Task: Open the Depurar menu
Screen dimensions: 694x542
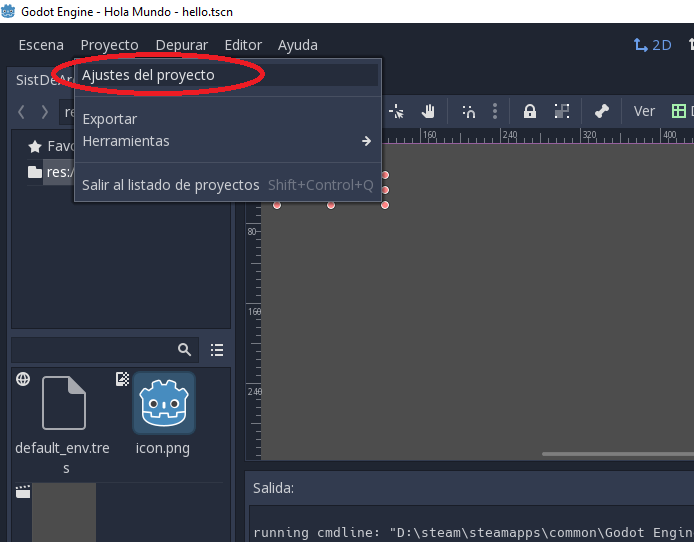Action: tap(181, 45)
